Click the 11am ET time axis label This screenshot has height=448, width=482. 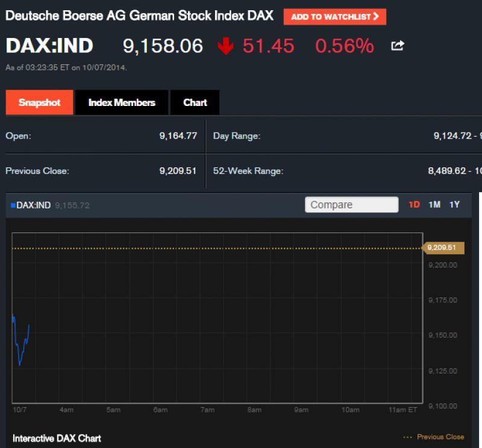coord(402,409)
